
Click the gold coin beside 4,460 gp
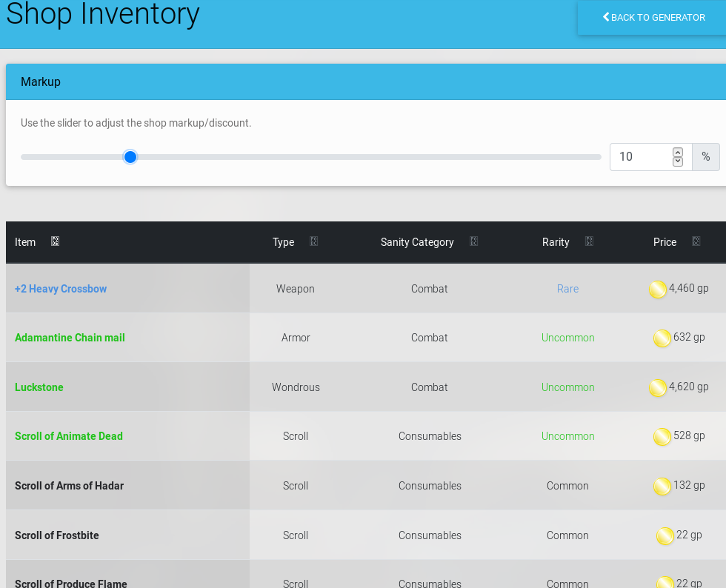coord(657,290)
